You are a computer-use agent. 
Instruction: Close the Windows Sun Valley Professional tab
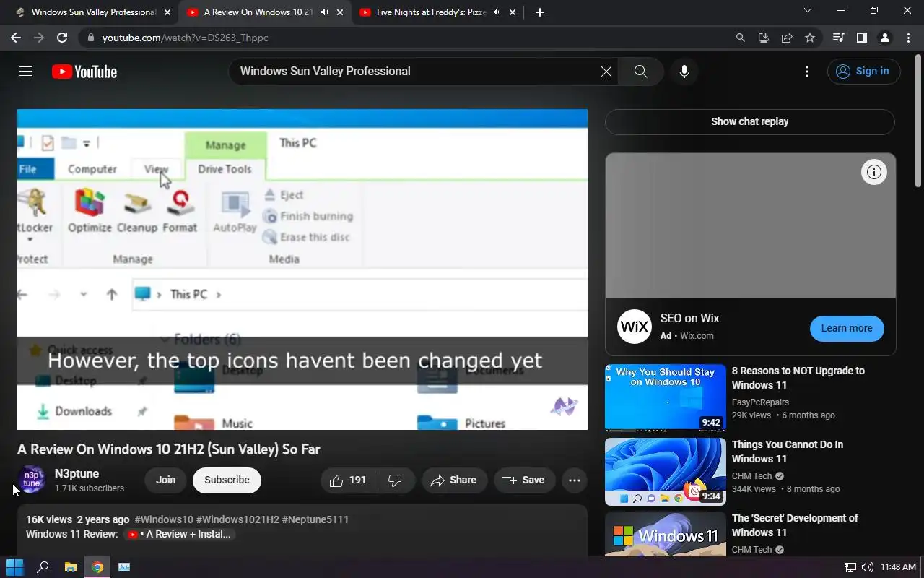click(167, 12)
